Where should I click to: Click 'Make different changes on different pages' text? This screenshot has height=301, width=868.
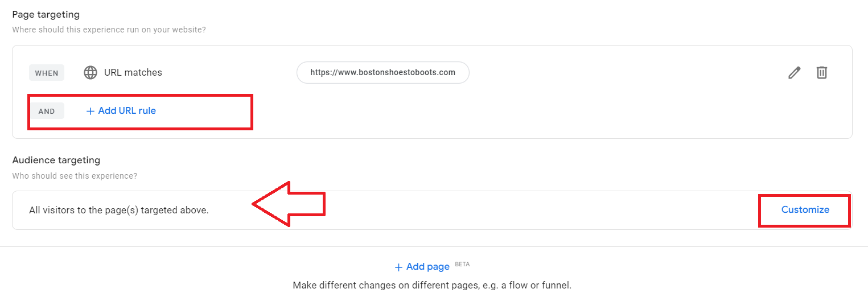[432, 285]
